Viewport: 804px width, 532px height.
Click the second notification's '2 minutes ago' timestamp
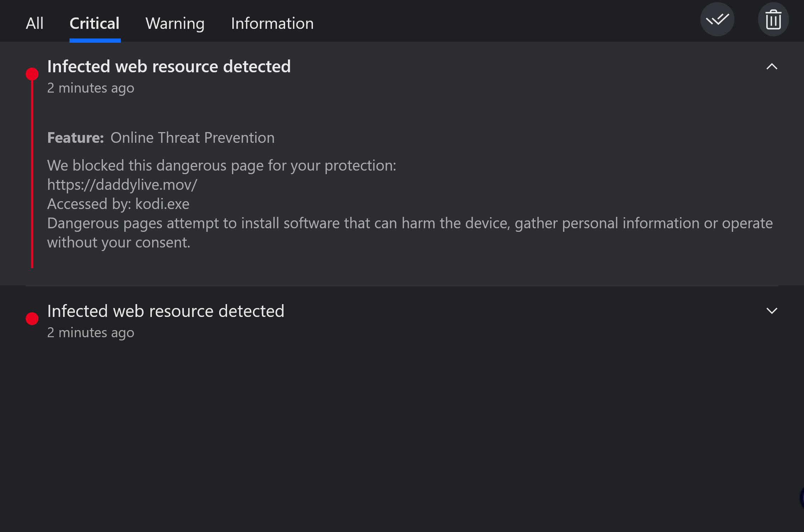pos(91,333)
